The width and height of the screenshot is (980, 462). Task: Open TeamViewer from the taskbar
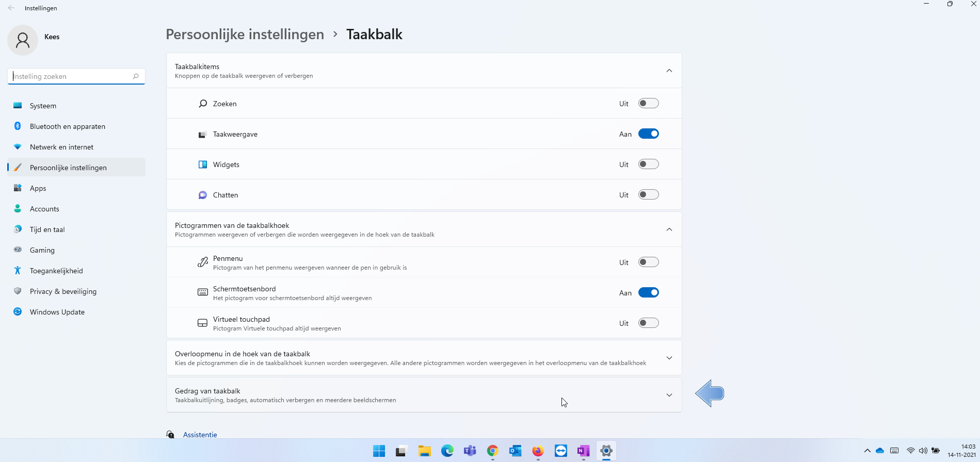(x=561, y=451)
